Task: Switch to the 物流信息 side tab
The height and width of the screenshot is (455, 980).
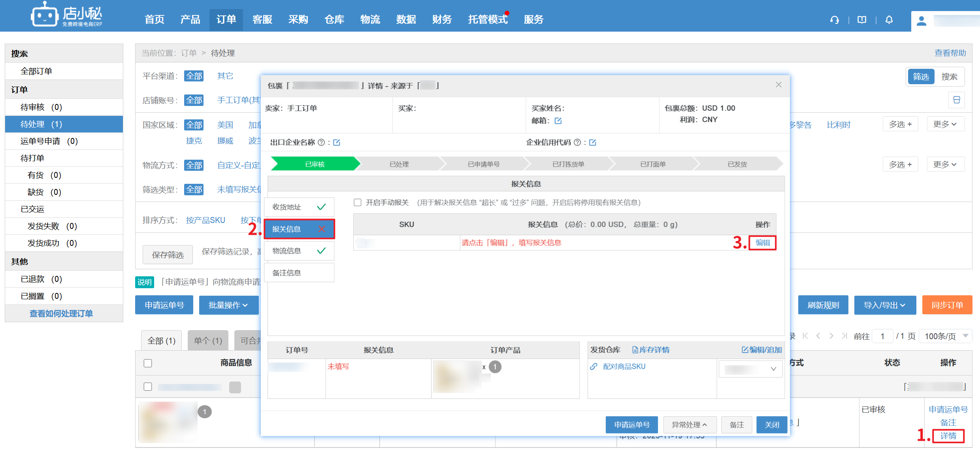Action: point(299,251)
